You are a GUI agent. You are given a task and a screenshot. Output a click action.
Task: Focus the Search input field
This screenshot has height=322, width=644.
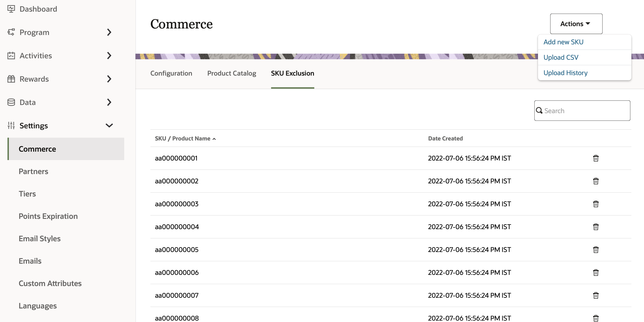(x=585, y=111)
